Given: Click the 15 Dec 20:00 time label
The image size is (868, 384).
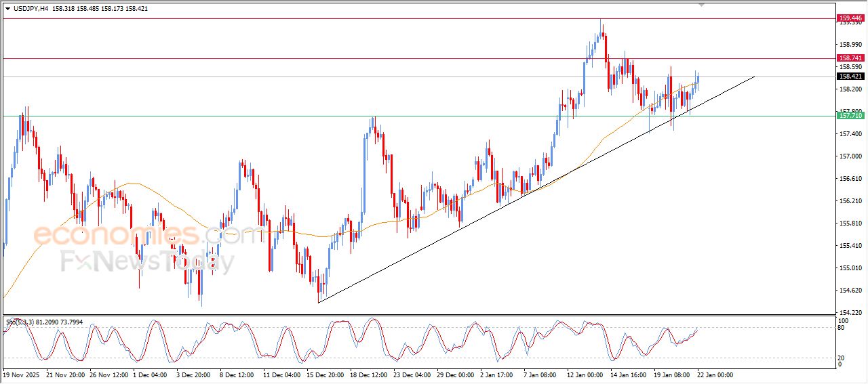Looking at the screenshot, I should [x=325, y=374].
